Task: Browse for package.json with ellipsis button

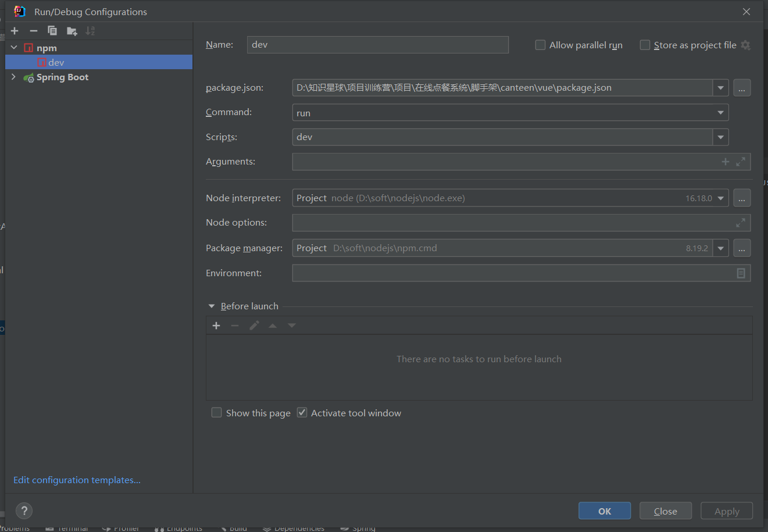Action: point(742,88)
